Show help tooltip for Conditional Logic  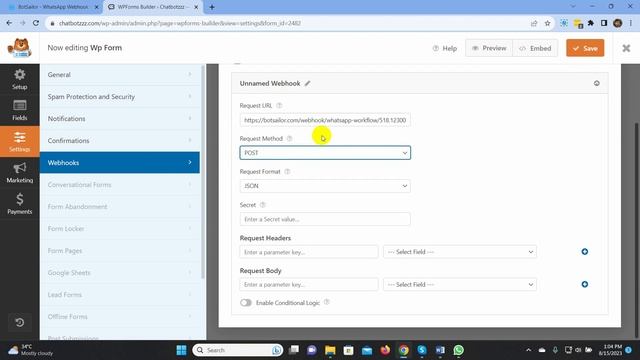326,302
